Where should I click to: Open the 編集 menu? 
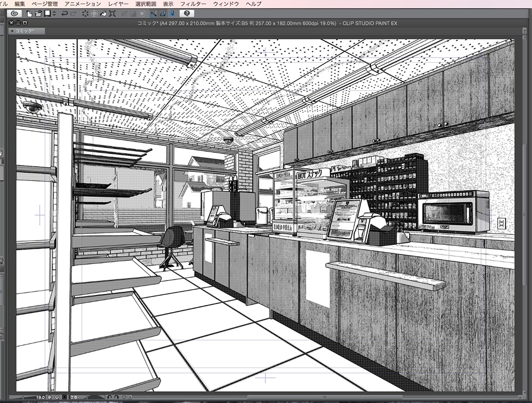[x=20, y=4]
